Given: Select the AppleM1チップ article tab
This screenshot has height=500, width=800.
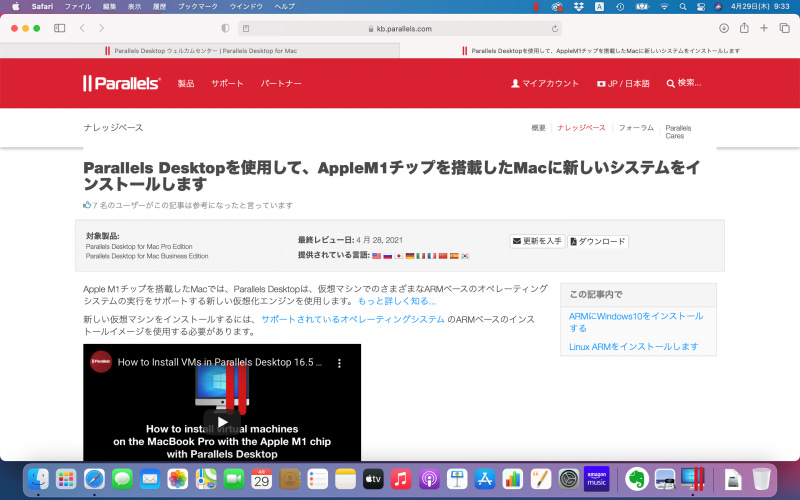Looking at the screenshot, I should (600, 51).
